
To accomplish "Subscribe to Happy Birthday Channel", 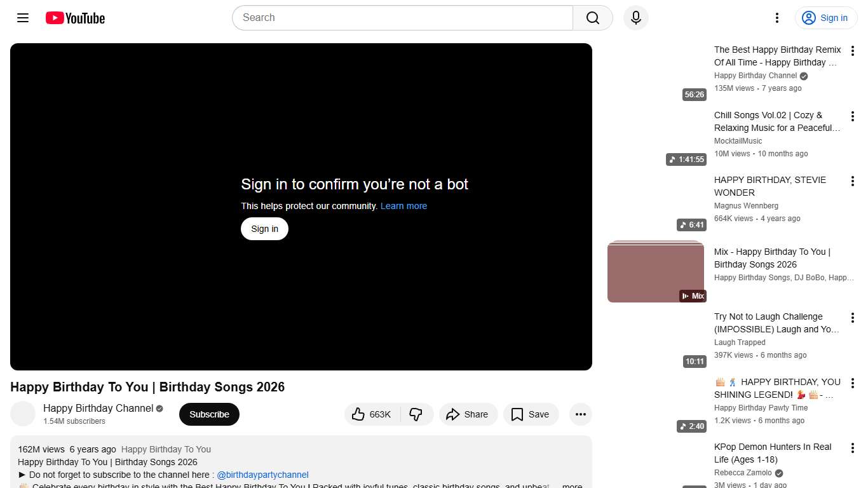I will (209, 414).
